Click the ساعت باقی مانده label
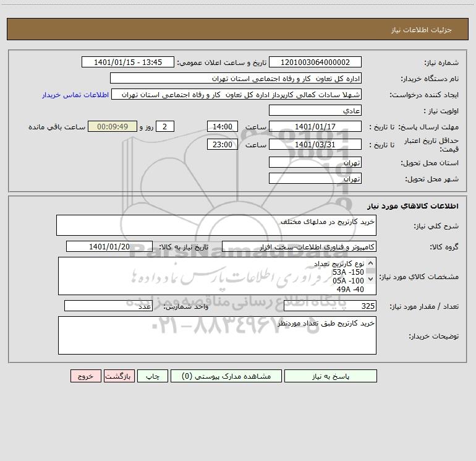 (x=57, y=127)
